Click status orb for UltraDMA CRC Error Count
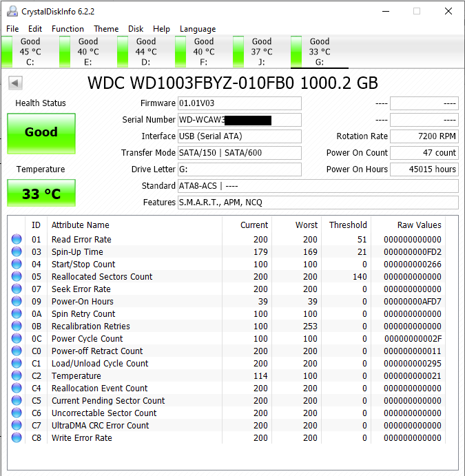This screenshot has width=465, height=476. (x=17, y=426)
